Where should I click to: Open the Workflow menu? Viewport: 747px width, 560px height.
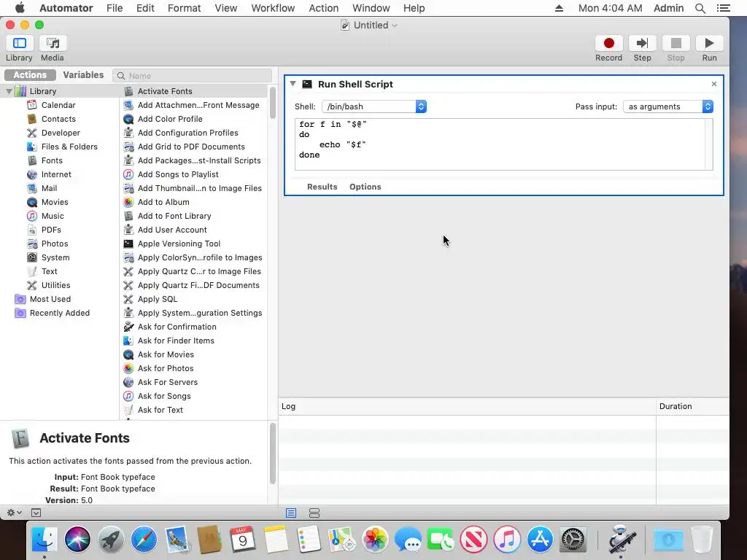point(273,8)
